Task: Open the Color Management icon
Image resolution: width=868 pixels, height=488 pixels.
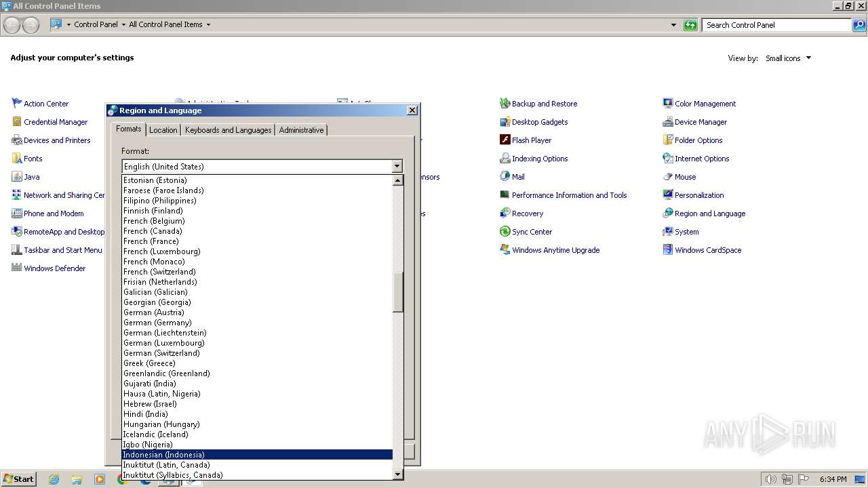Action: [668, 104]
